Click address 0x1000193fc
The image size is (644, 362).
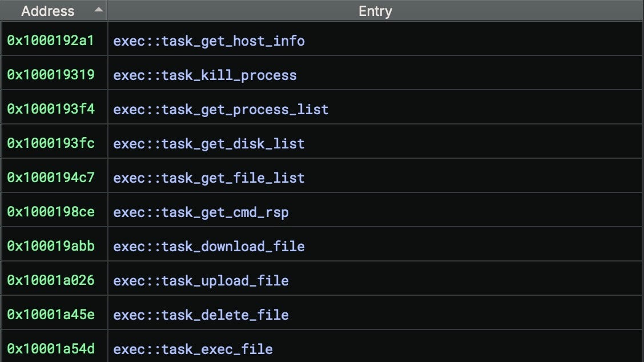(51, 144)
